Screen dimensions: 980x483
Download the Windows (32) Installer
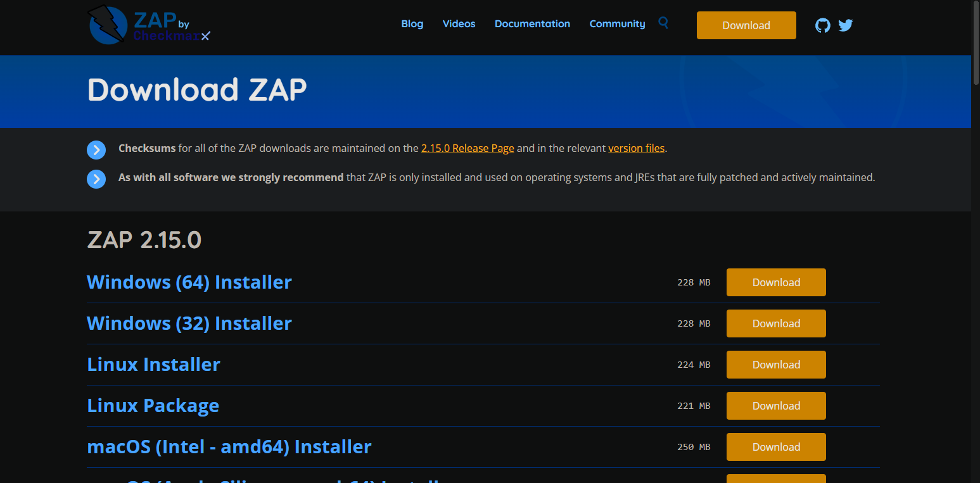(x=776, y=323)
